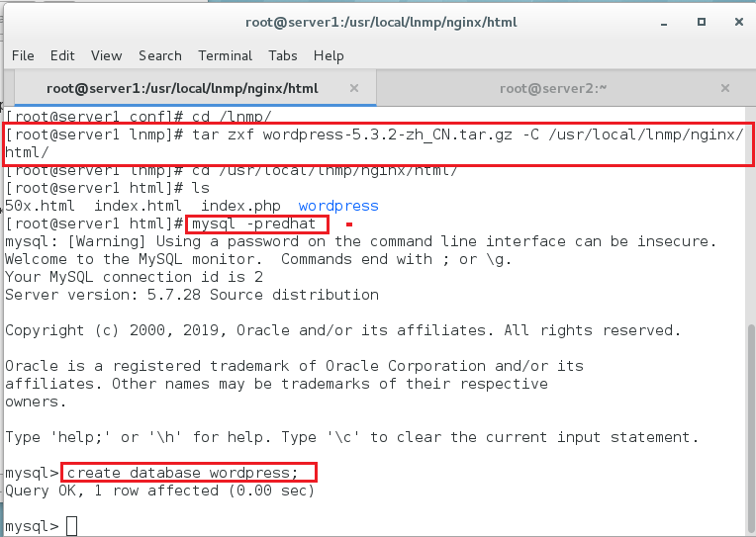This screenshot has width=756, height=537.
Task: Click the 'index.html' file name
Action: [x=138, y=206]
